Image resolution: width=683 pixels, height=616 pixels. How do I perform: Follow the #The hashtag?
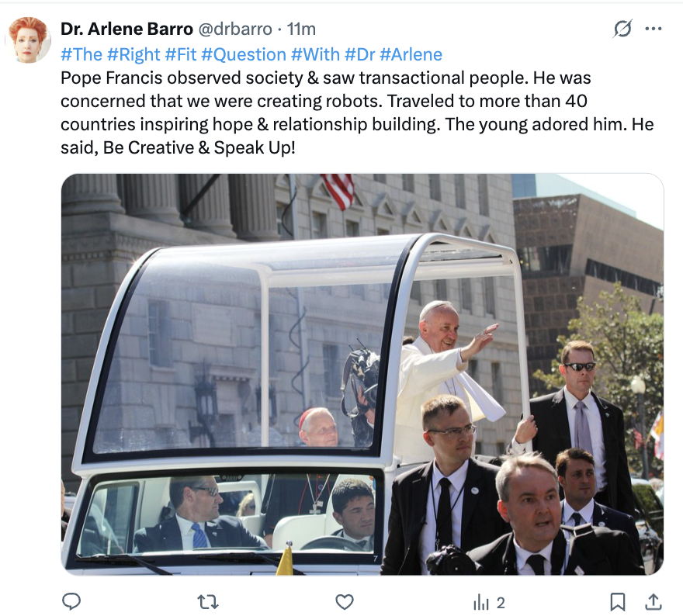point(81,55)
